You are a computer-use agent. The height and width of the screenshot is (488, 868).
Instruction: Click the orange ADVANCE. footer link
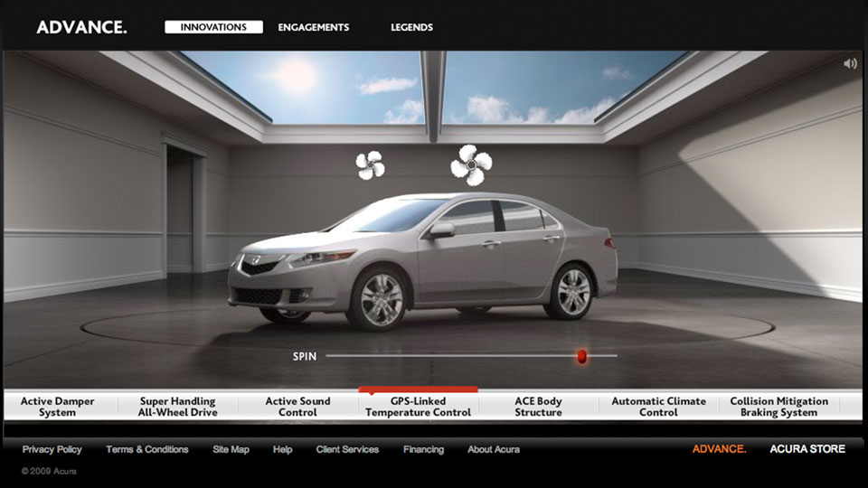pyautogui.click(x=719, y=449)
